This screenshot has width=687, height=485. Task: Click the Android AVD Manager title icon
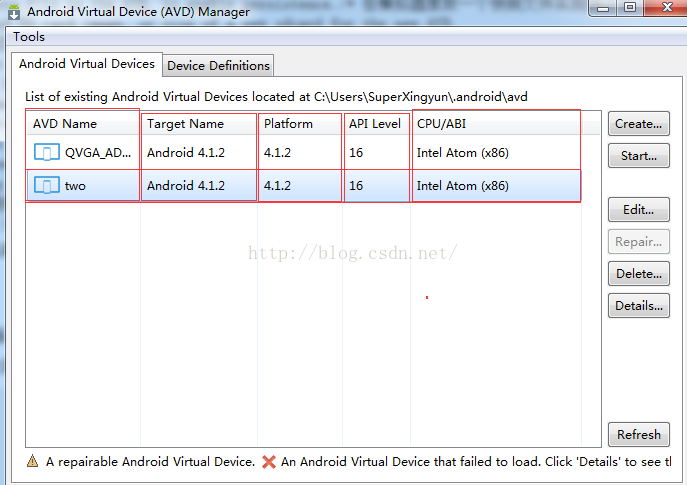tap(14, 12)
